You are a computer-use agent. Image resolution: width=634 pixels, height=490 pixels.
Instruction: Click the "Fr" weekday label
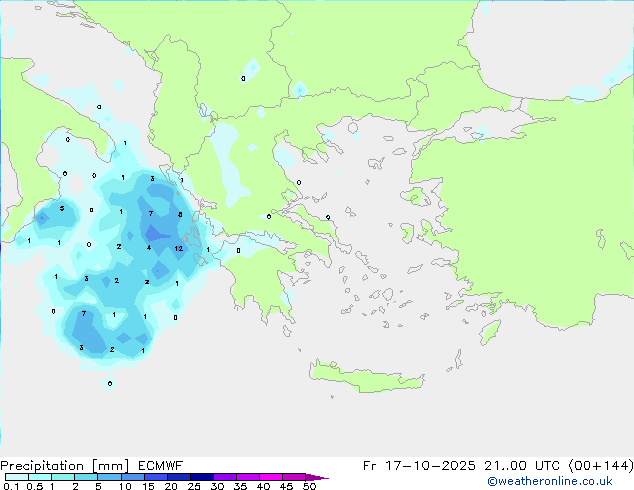(x=369, y=466)
